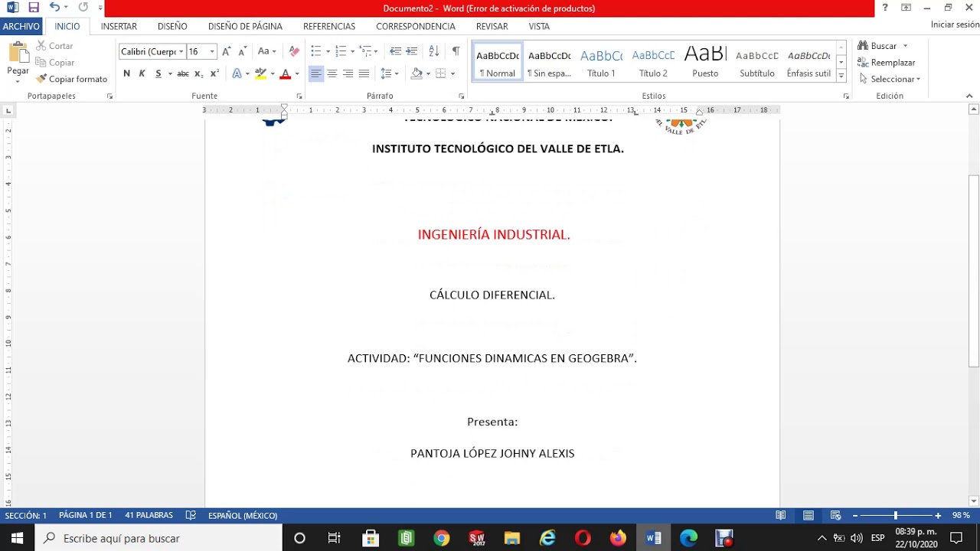This screenshot has height=551, width=980.
Task: Click Copiar formato painter
Action: (x=71, y=79)
